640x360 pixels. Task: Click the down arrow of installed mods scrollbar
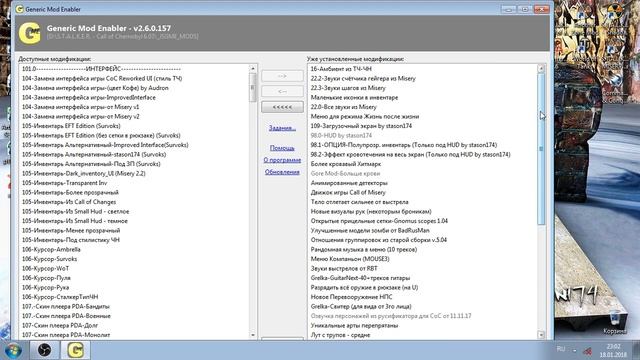pos(541,335)
